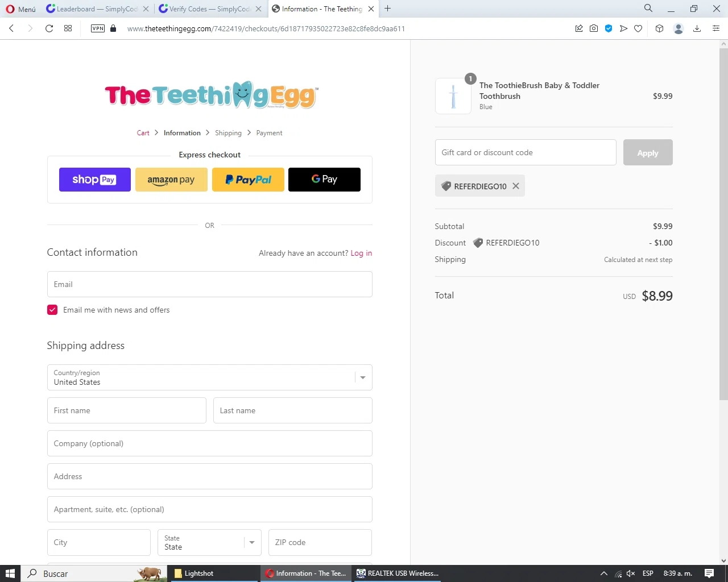Pay with Amazon Pay button
Screen dimensions: 728x582
(171, 180)
